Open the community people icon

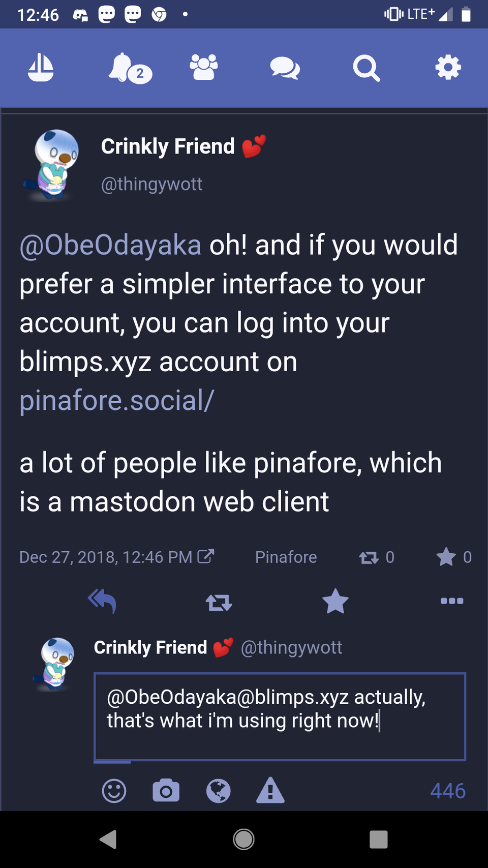tap(203, 68)
